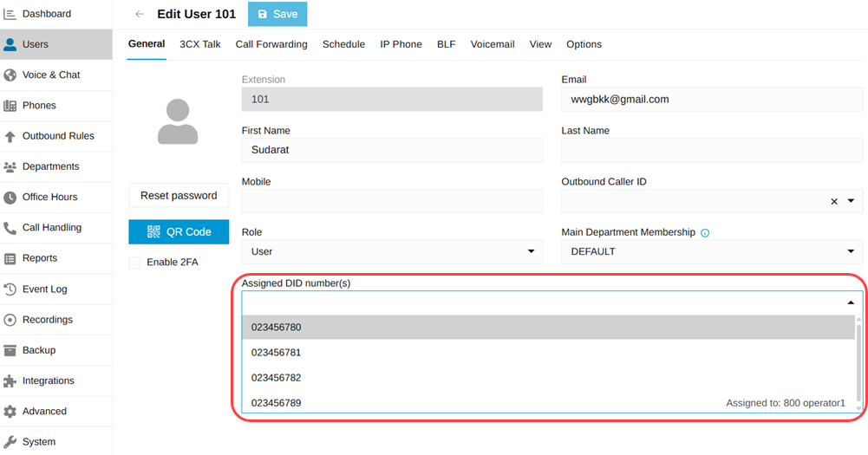Open Call Handling in the sidebar
The height and width of the screenshot is (455, 868).
point(55,227)
